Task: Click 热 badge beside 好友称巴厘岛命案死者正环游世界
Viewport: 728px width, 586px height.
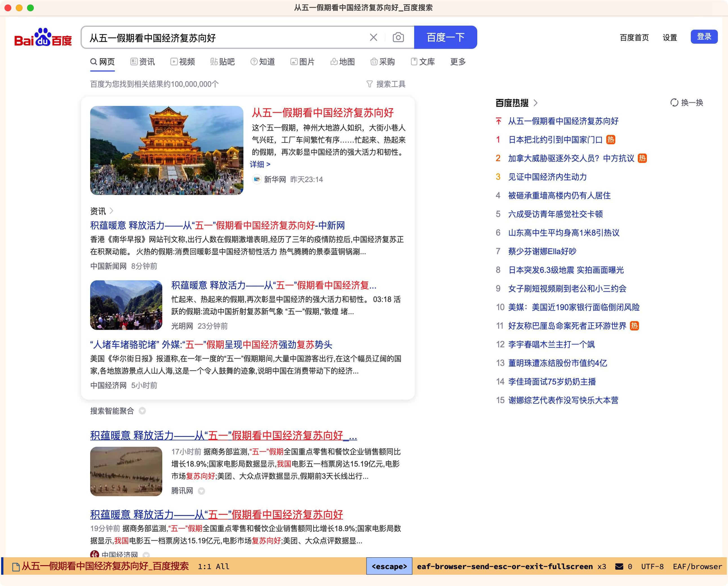Action: [x=634, y=326]
